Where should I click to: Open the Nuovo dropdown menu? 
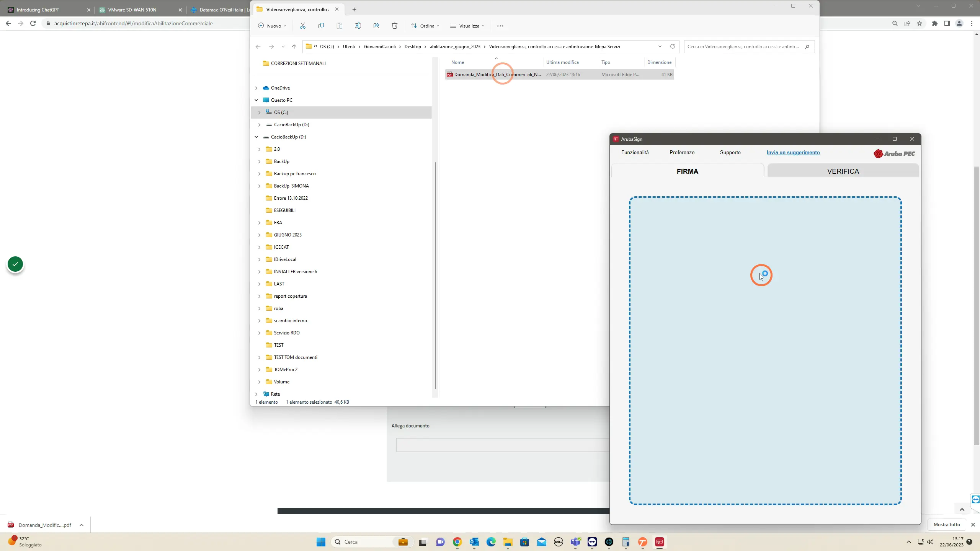click(272, 26)
